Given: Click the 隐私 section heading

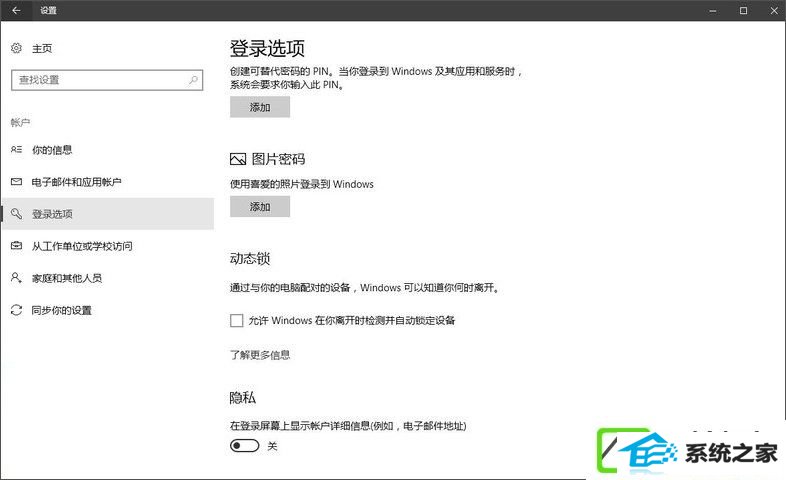Looking at the screenshot, I should 243,398.
